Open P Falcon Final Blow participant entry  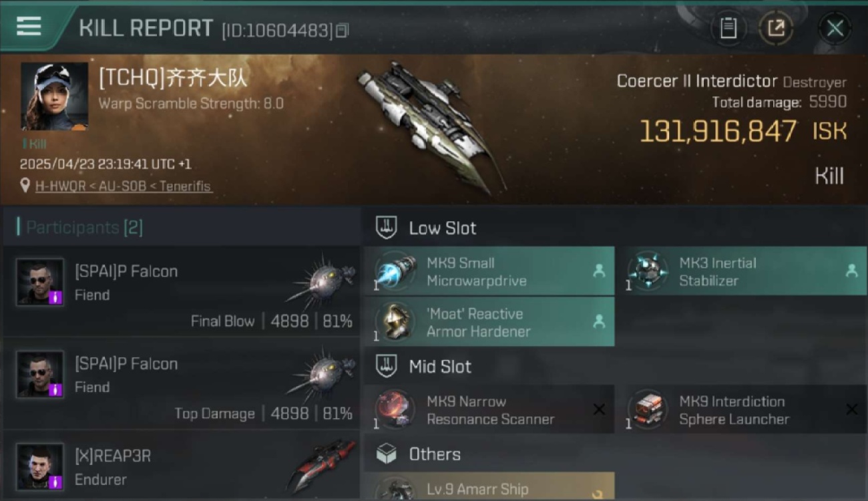[181, 292]
